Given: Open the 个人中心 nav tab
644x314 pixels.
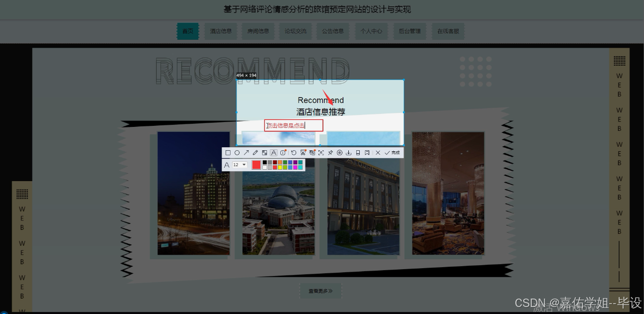Looking at the screenshot, I should click(x=372, y=31).
